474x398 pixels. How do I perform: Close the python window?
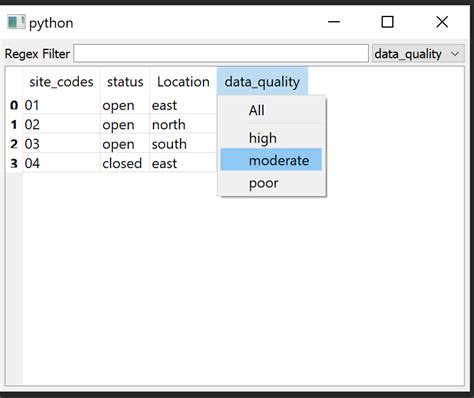pyautogui.click(x=442, y=22)
